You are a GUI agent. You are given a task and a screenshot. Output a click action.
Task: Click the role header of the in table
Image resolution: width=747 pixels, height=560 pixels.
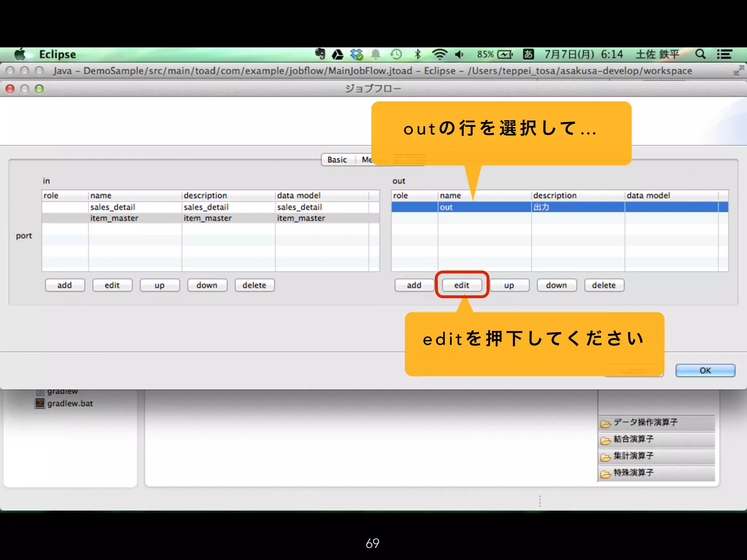click(x=65, y=195)
